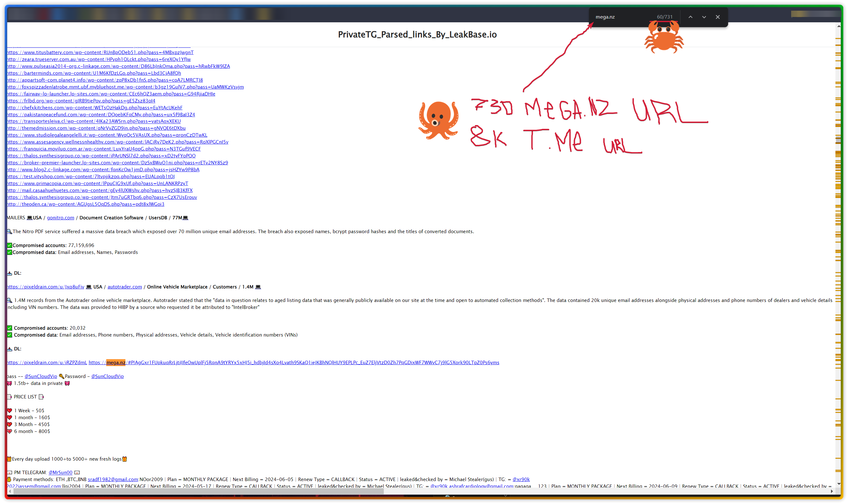Click the scroll-up arrow of vertical scrollbar
The width and height of the screenshot is (848, 504).
point(839,26)
